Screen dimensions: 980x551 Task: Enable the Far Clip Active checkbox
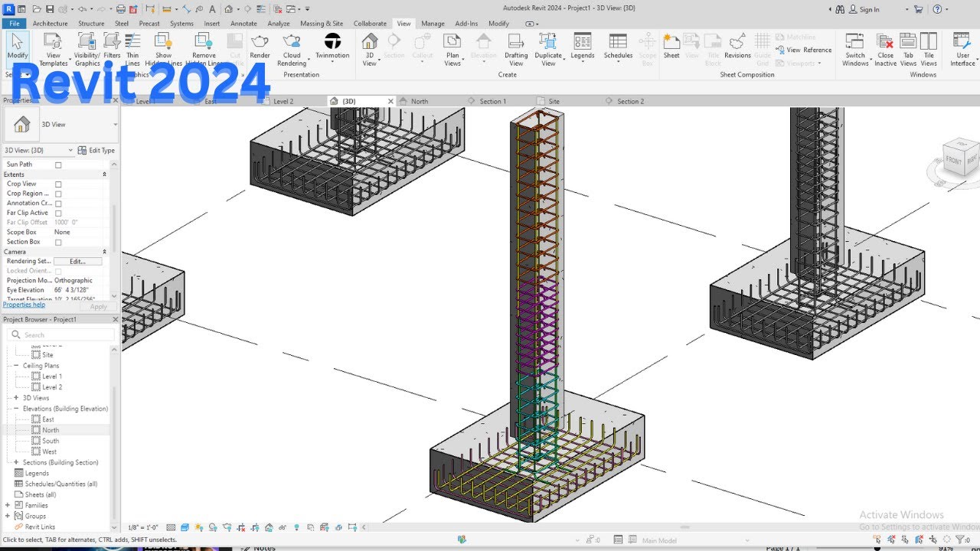pos(58,213)
